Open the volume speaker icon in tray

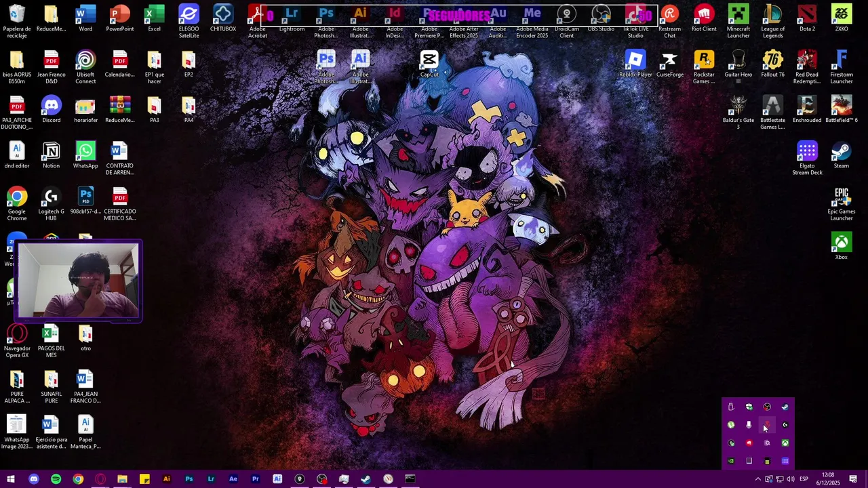point(791,479)
